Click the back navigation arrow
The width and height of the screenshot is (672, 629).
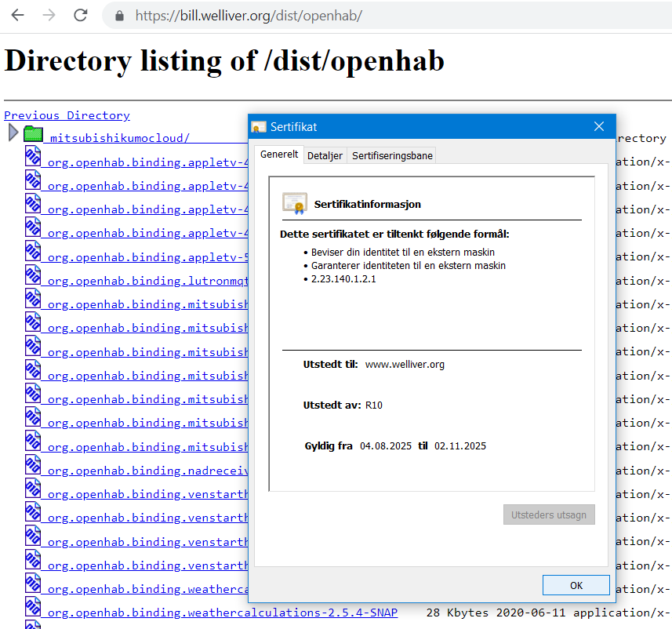(x=16, y=15)
